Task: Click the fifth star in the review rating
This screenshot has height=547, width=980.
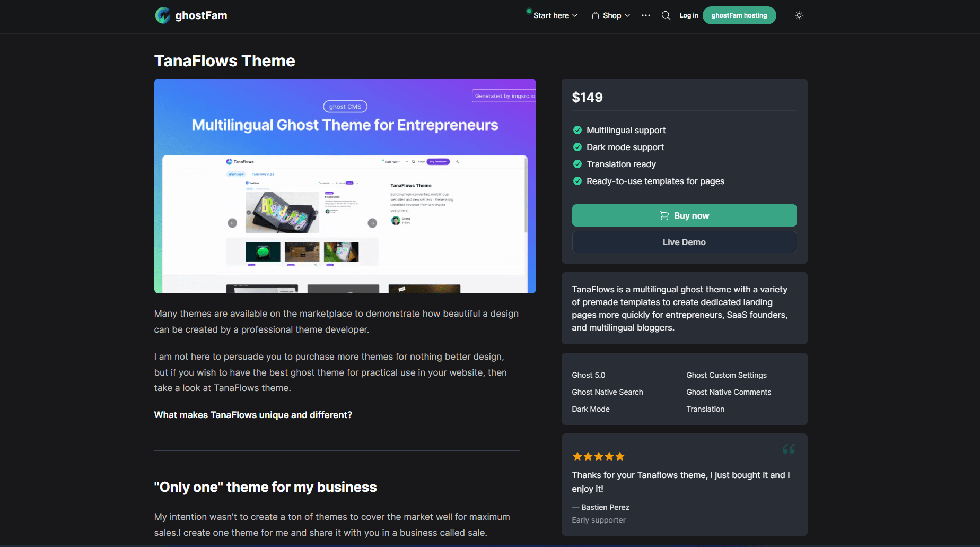Action: [x=619, y=456]
